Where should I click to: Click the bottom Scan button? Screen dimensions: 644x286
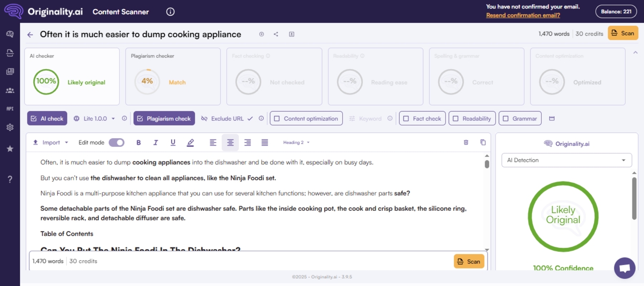click(x=469, y=261)
